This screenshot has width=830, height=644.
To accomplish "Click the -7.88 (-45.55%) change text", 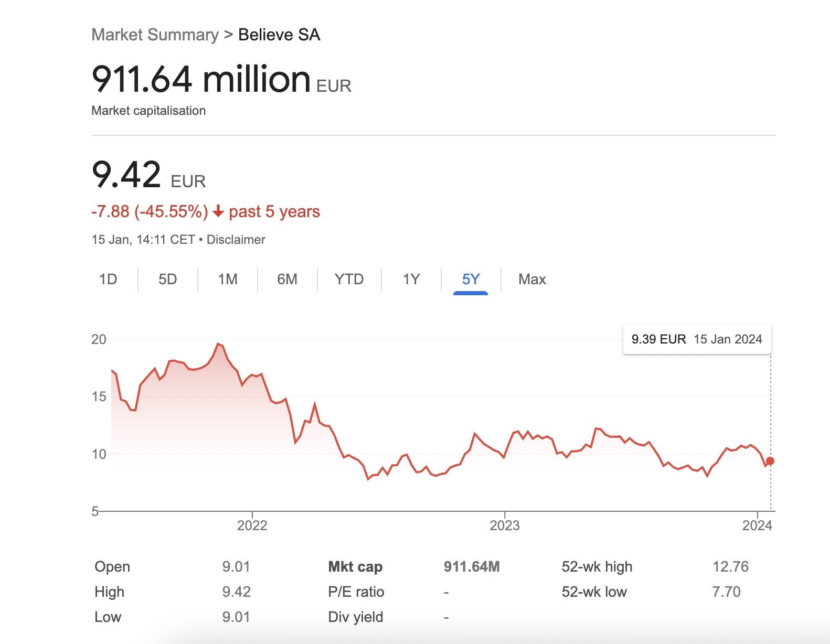I will coord(150,212).
